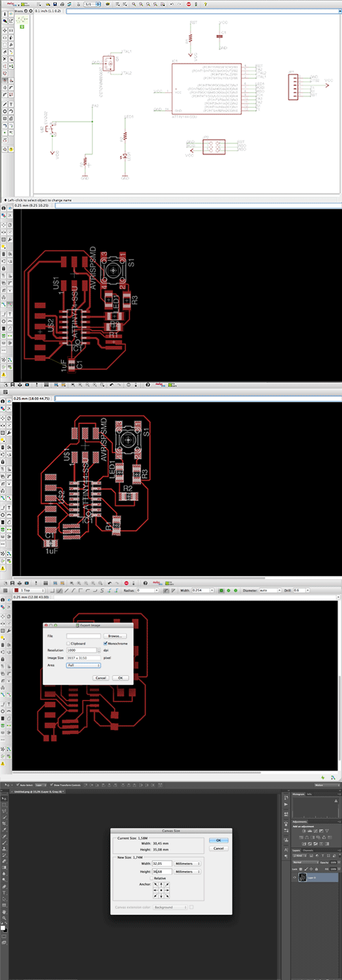Open the Area dropdown showing Full
Viewport: 342px width, 980px height.
84,665
